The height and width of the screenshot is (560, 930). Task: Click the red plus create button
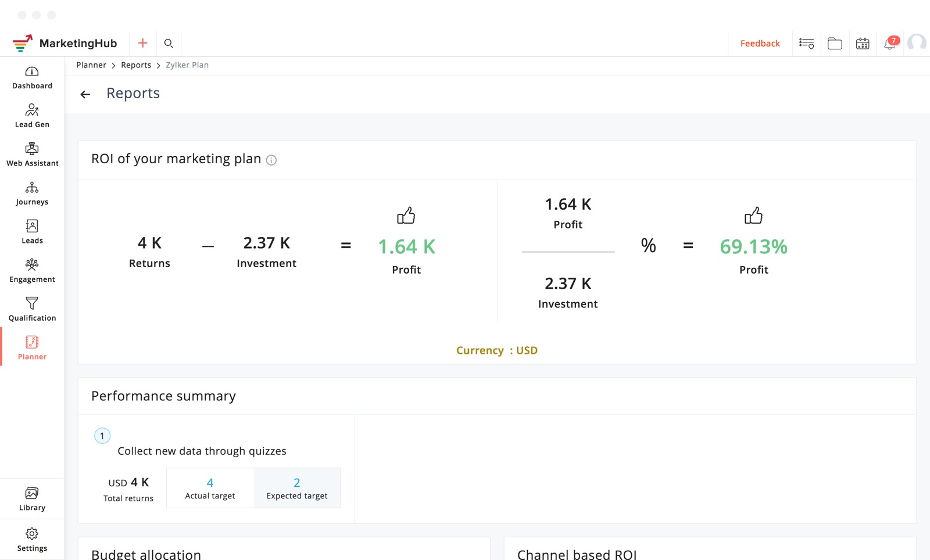click(x=142, y=43)
